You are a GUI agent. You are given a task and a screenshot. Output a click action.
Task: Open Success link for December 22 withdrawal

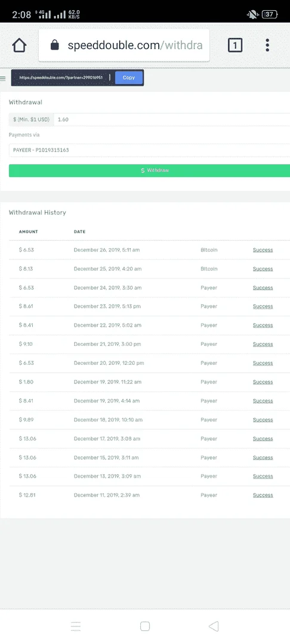coord(263,326)
